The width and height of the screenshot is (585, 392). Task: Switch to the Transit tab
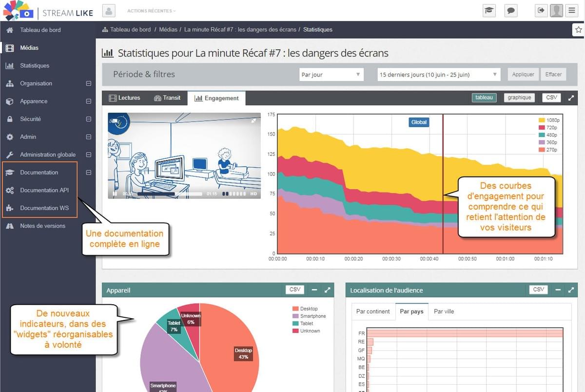167,98
